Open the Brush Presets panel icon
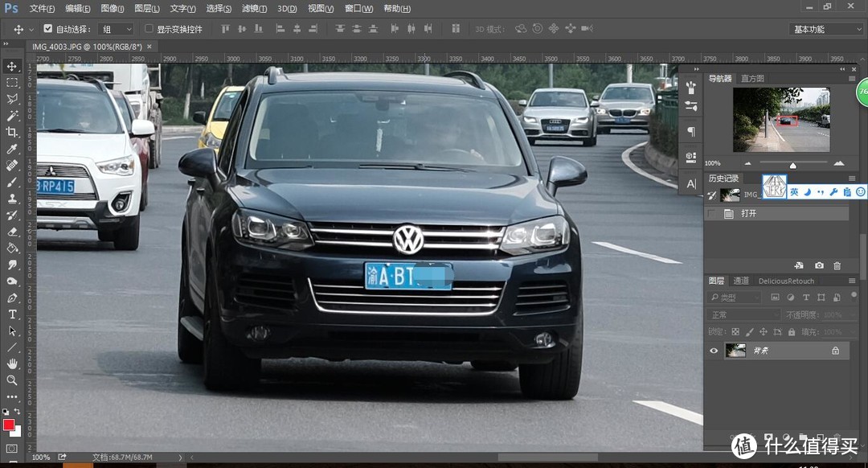The width and height of the screenshot is (868, 468). click(x=691, y=106)
